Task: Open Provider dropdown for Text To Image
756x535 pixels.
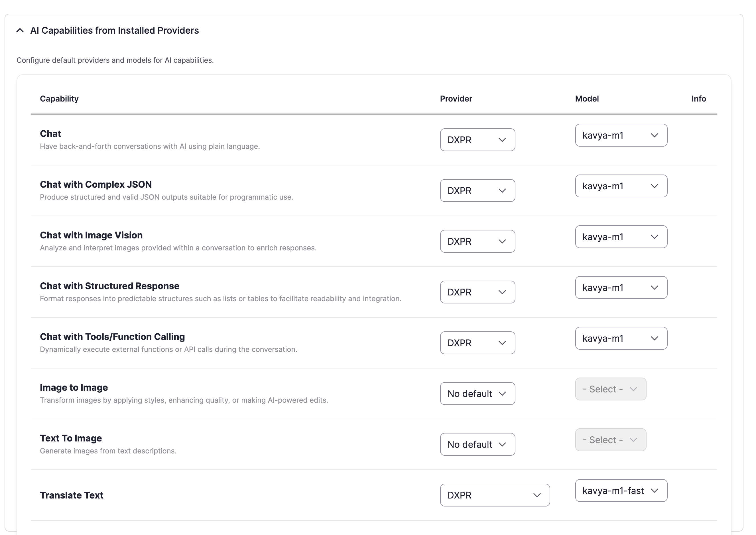Action: pos(477,444)
